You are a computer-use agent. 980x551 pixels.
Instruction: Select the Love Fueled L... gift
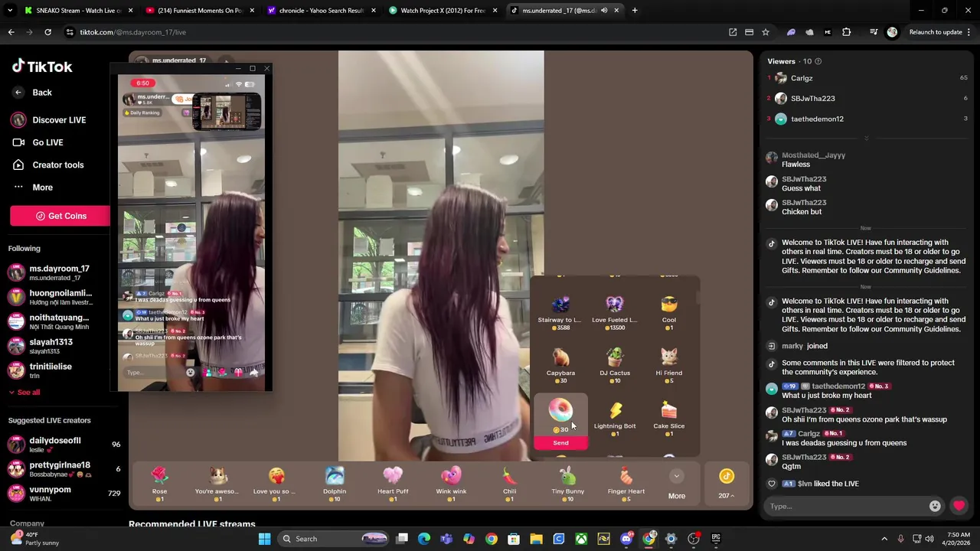615,313
